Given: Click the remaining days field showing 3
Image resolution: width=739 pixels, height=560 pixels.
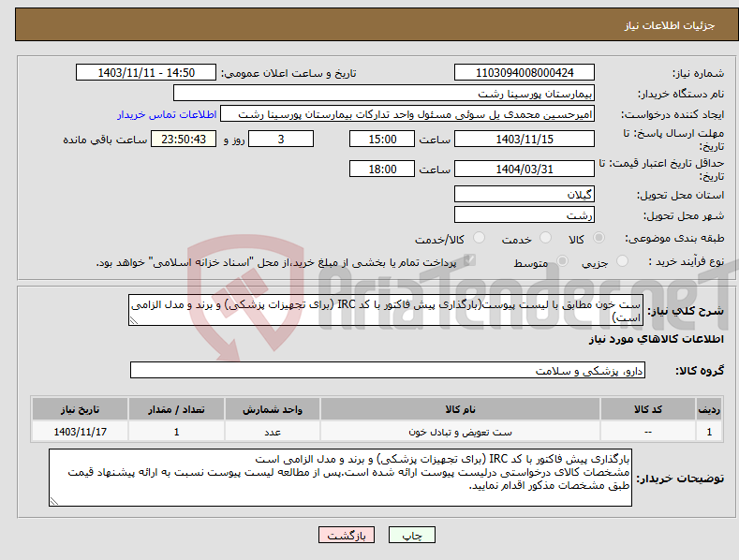Looking at the screenshot, I should [x=281, y=139].
